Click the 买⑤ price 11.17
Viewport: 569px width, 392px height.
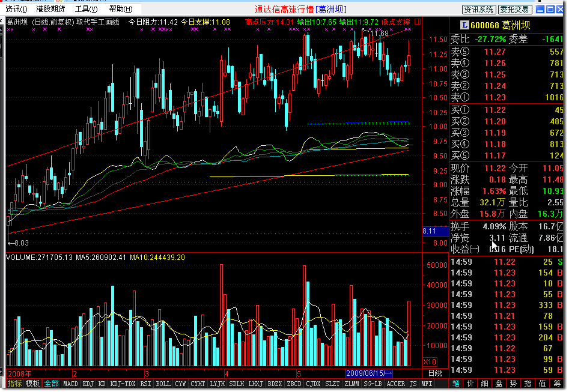[x=495, y=155]
